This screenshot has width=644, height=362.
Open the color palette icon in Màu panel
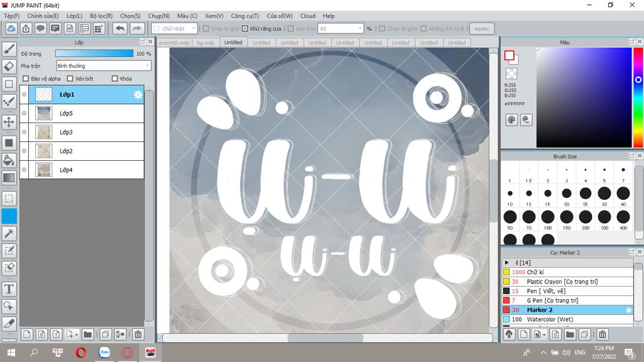[x=511, y=120]
